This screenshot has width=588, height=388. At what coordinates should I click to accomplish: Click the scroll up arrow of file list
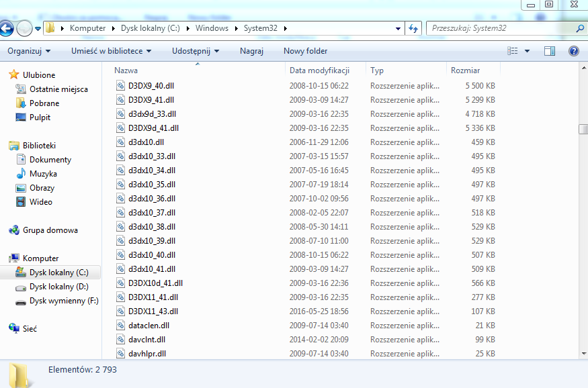click(x=583, y=68)
